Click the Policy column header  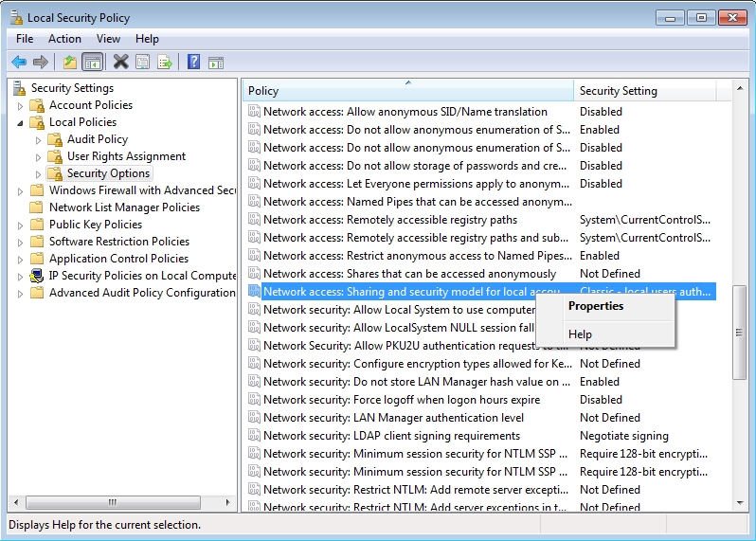coord(263,91)
